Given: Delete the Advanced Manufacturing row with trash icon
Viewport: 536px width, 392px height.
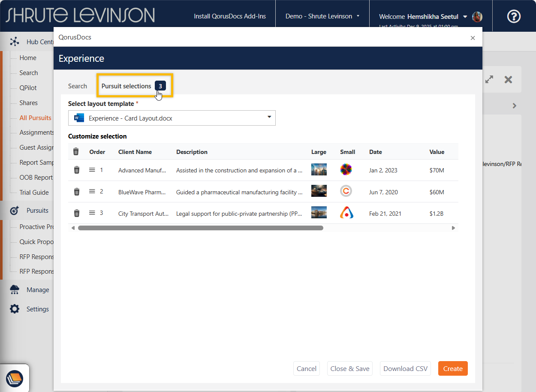Looking at the screenshot, I should click(77, 170).
